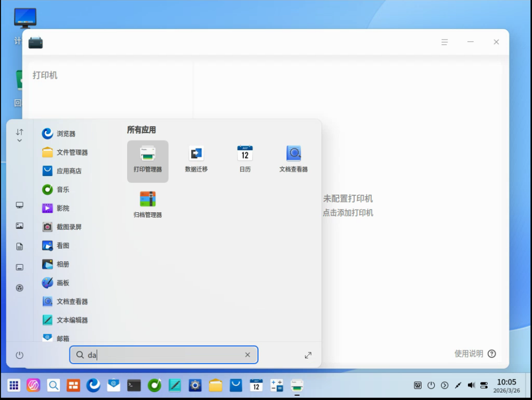Open taskbar calculator
The width and height of the screenshot is (532, 400).
pos(277,386)
